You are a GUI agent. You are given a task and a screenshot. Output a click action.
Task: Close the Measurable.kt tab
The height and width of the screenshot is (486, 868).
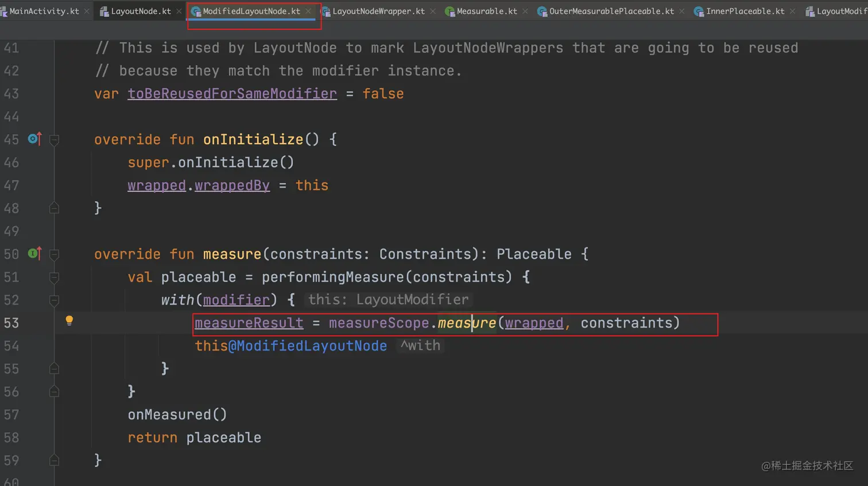[525, 11]
